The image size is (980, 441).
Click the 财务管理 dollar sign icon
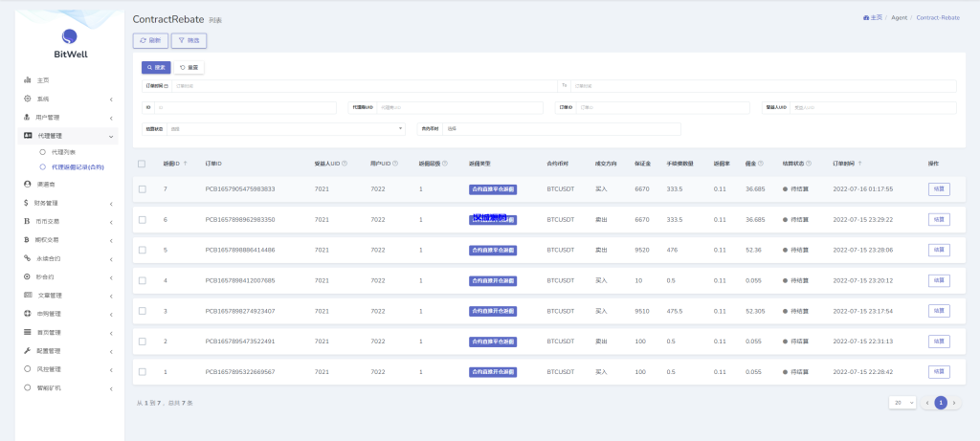coord(26,203)
